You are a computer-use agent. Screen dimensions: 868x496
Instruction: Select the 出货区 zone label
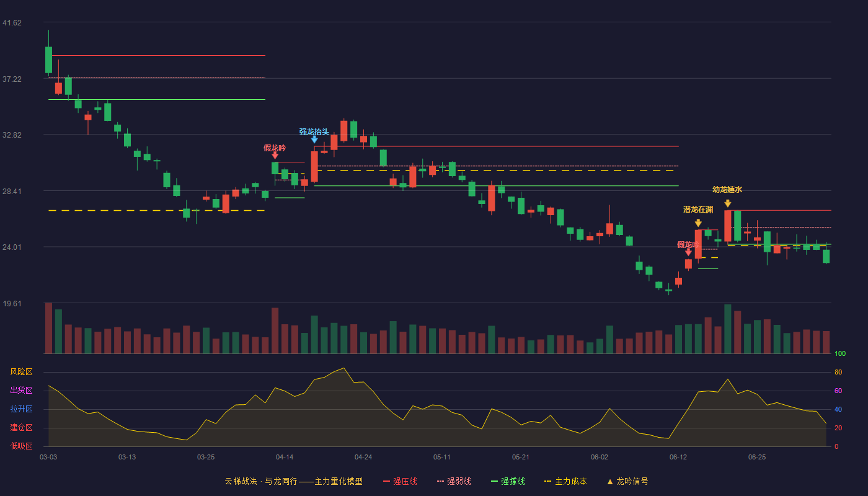click(21, 391)
